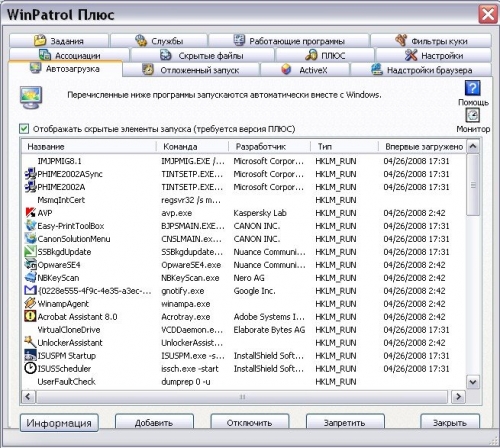Screen dimensions: 500x448
Task: Open the ActiveX tab
Action: coord(305,70)
